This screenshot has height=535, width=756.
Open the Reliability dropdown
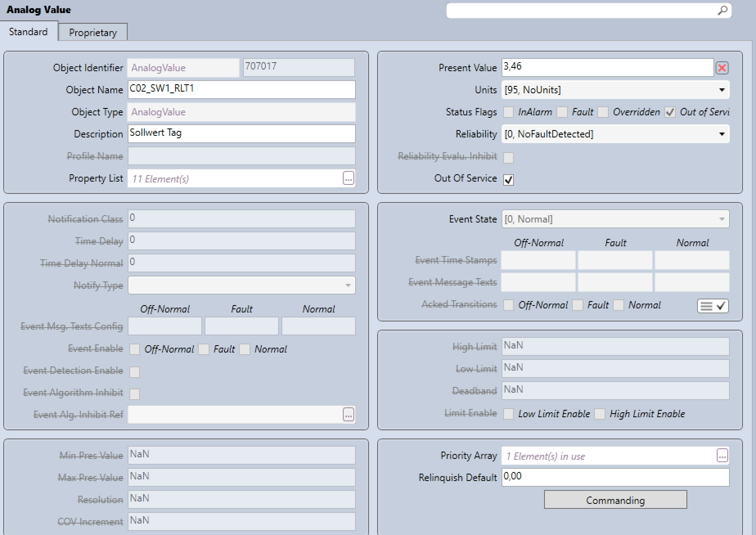pos(615,134)
